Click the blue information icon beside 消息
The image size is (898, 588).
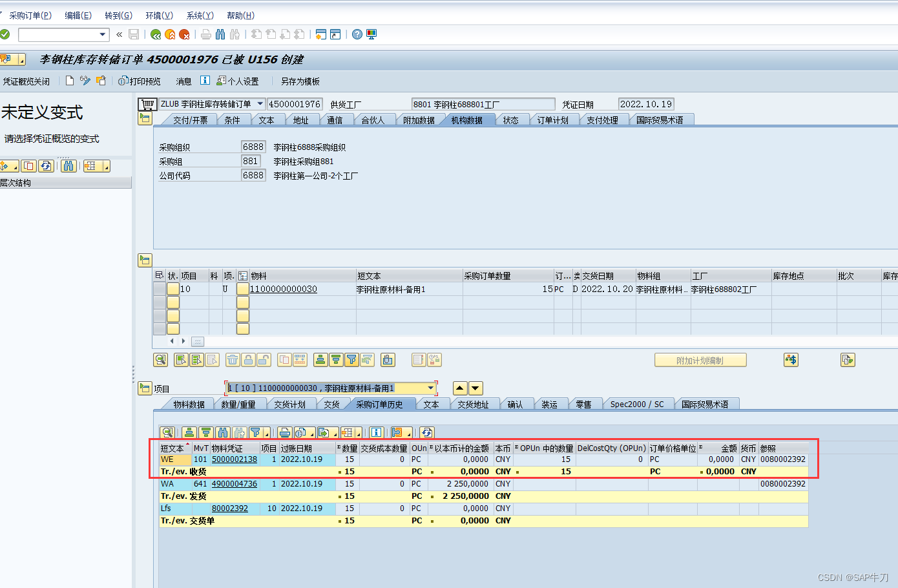point(205,81)
